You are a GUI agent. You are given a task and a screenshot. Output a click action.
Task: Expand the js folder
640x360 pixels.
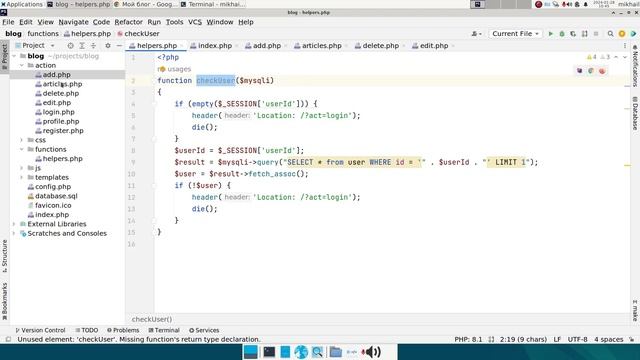pyautogui.click(x=22, y=168)
